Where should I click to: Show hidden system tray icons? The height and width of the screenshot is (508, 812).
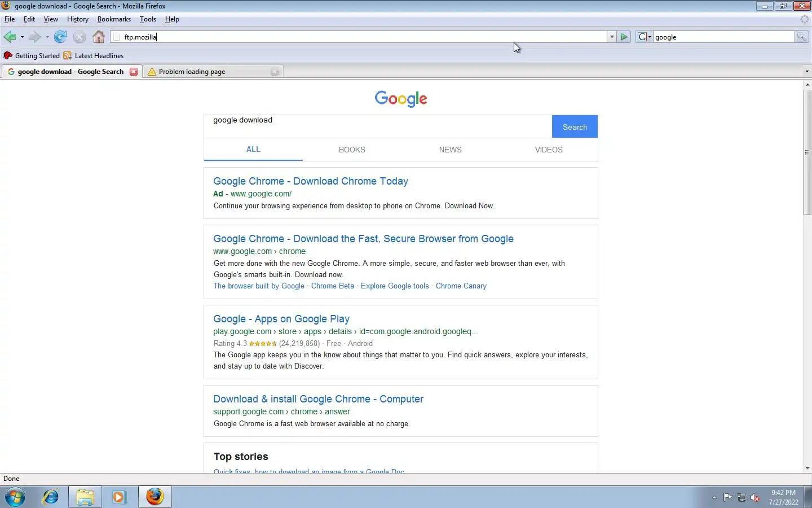click(714, 497)
